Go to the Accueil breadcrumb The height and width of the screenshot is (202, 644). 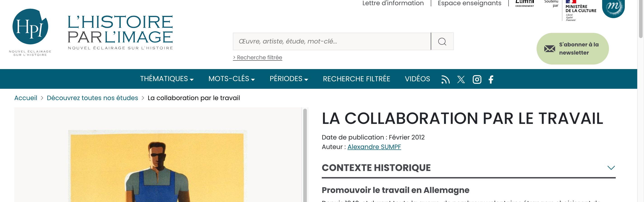tap(26, 98)
